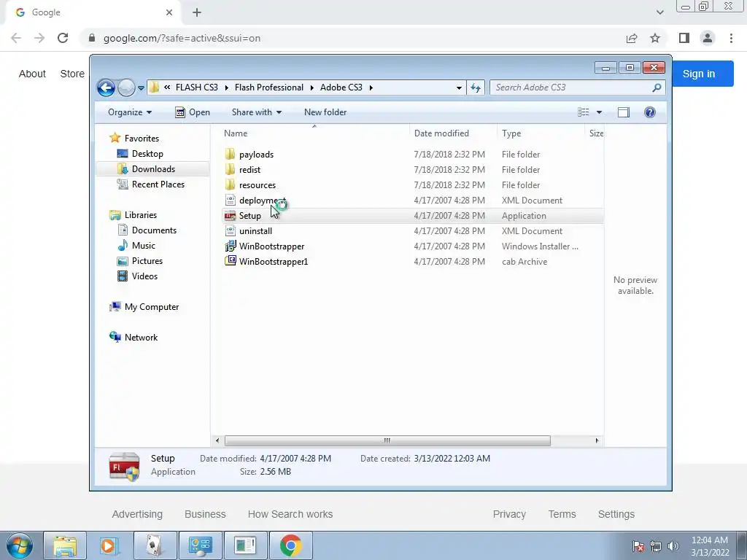Open the Pictures library
Screen dimensions: 747x560
point(147,261)
